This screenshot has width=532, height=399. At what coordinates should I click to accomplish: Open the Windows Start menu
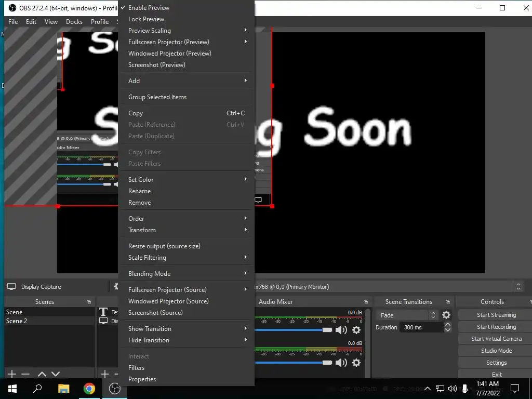pos(12,389)
